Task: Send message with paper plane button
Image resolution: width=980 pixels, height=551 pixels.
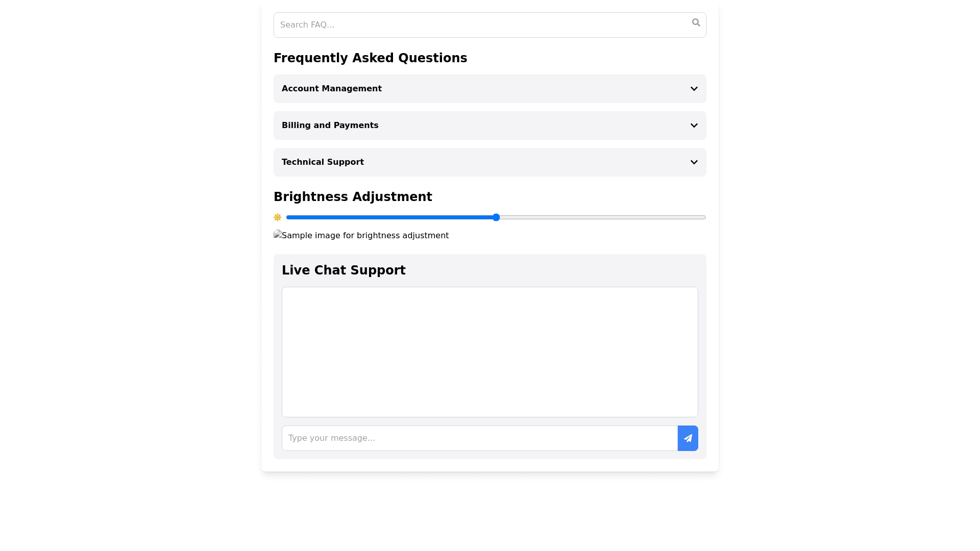Action: [688, 438]
